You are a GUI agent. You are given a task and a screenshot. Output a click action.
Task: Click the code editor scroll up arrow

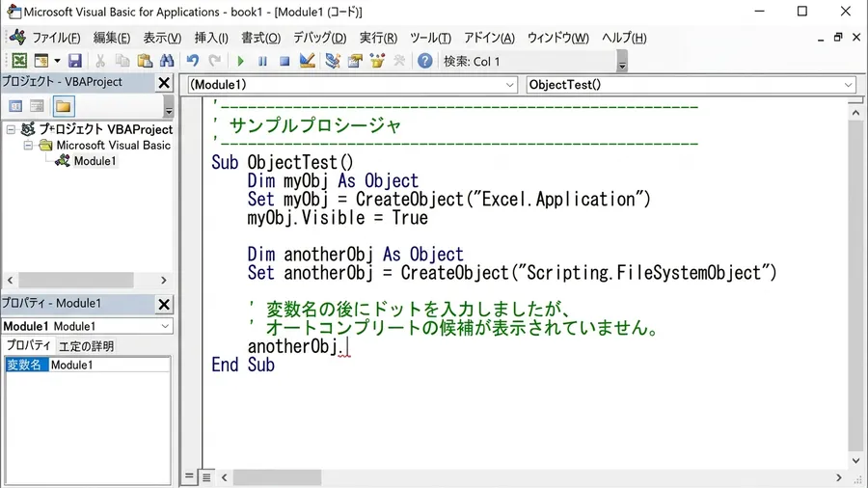click(x=855, y=113)
